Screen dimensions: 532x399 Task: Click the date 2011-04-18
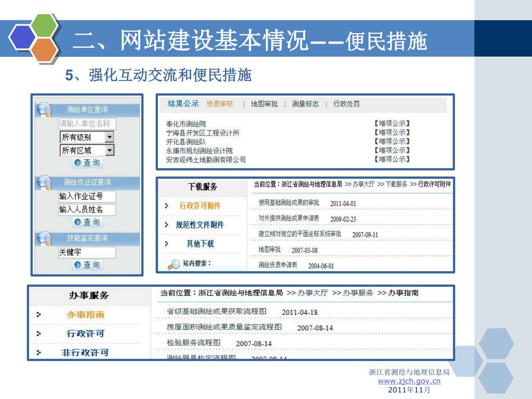(x=300, y=312)
